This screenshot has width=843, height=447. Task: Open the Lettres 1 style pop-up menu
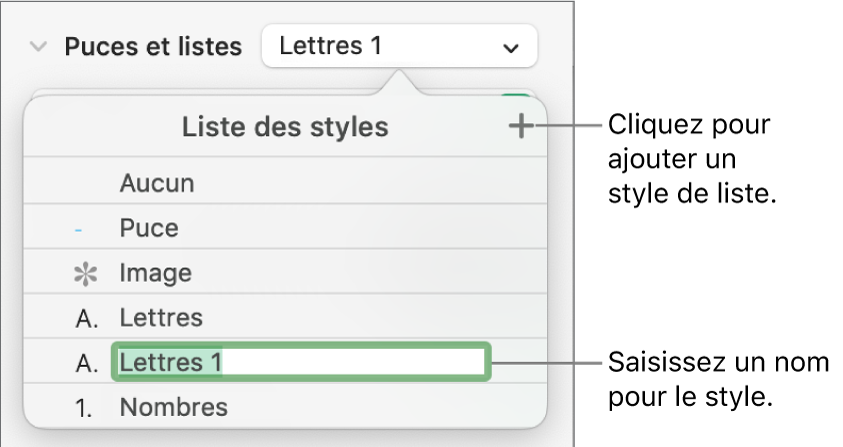[398, 46]
